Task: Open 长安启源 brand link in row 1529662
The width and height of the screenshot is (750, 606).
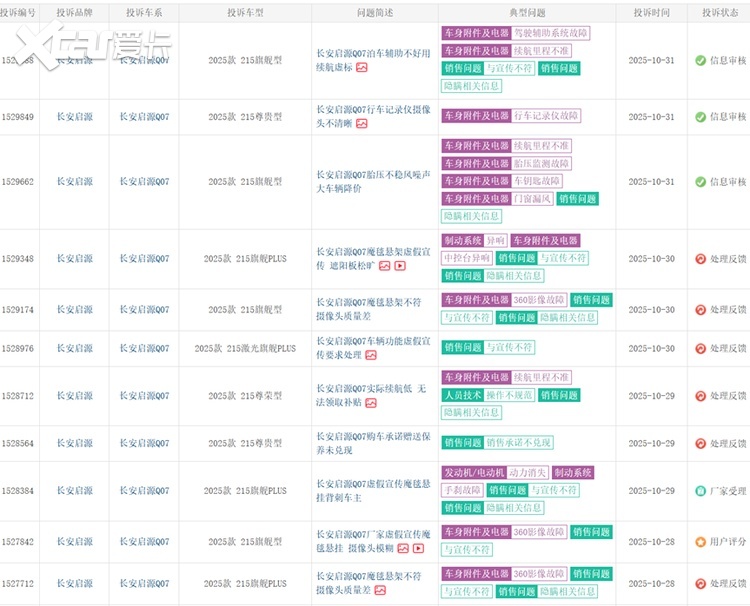Action: pos(74,182)
